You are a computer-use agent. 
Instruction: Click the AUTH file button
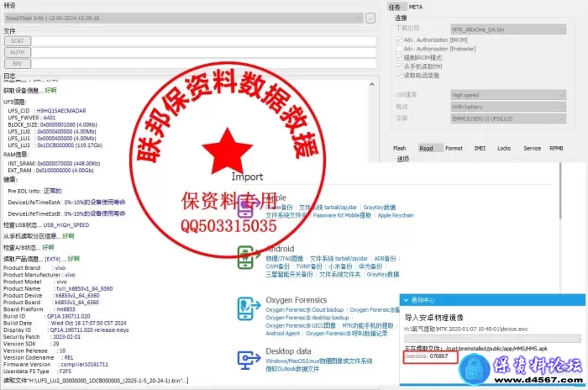tap(18, 52)
